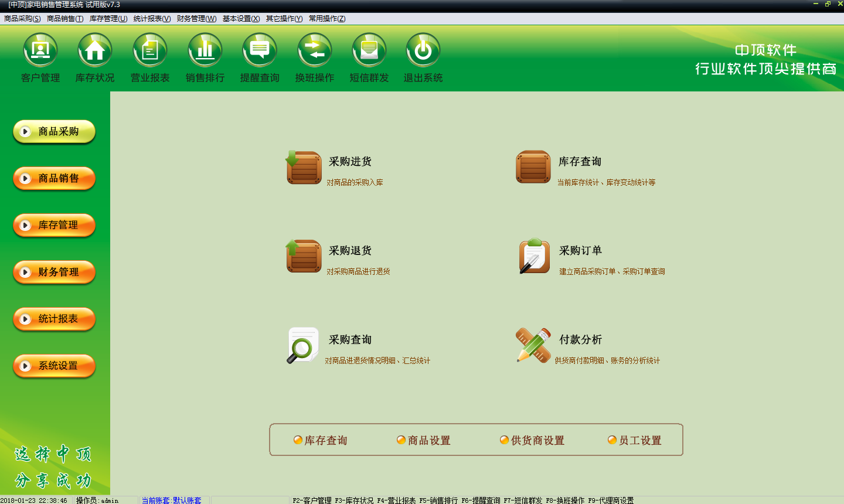Click the 采购进货 crate icon

coord(304,167)
